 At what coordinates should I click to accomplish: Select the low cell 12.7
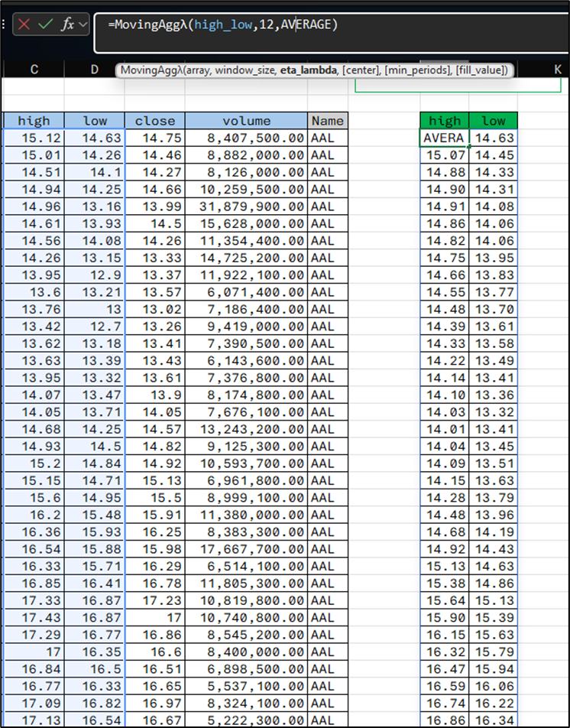click(x=95, y=327)
